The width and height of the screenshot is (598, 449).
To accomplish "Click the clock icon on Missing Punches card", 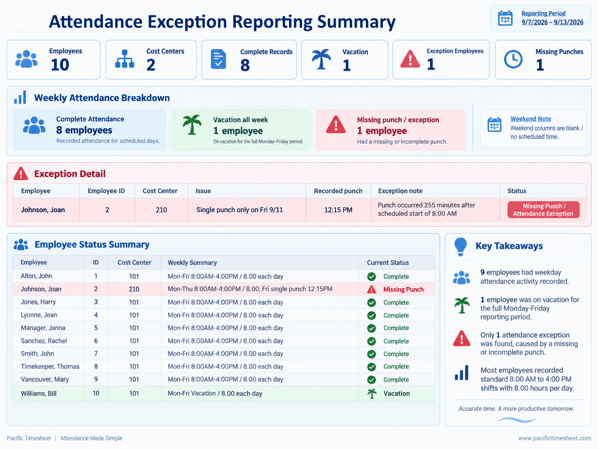I will (x=513, y=59).
